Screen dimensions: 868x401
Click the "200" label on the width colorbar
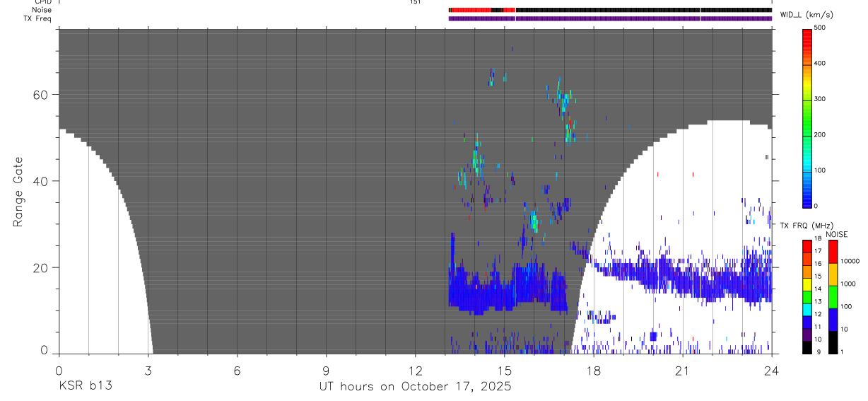click(820, 134)
